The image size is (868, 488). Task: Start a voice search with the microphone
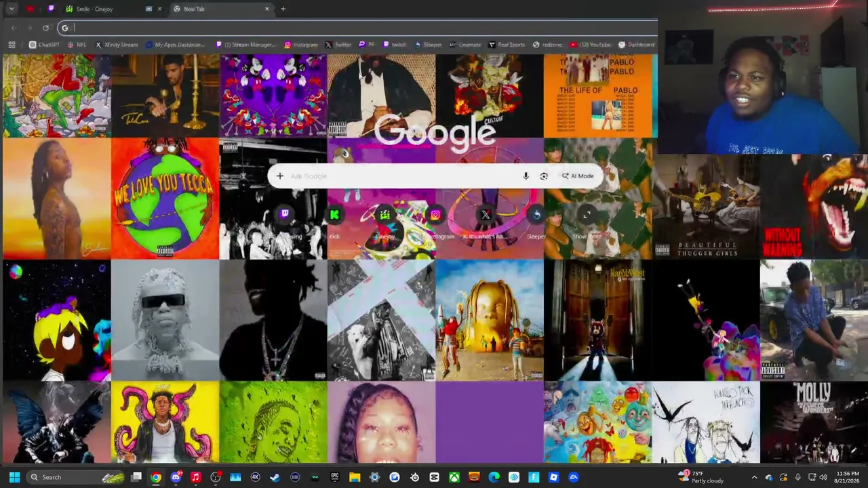tap(526, 176)
